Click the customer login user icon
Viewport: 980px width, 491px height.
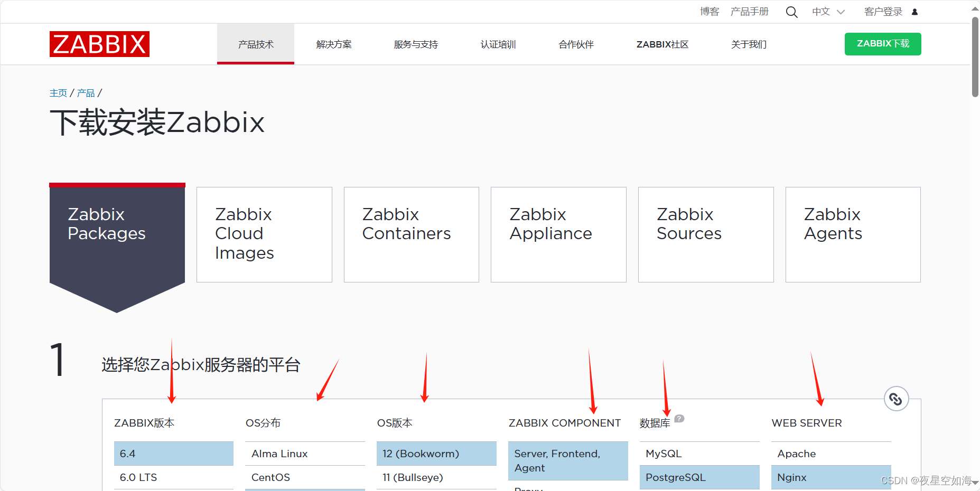914,12
